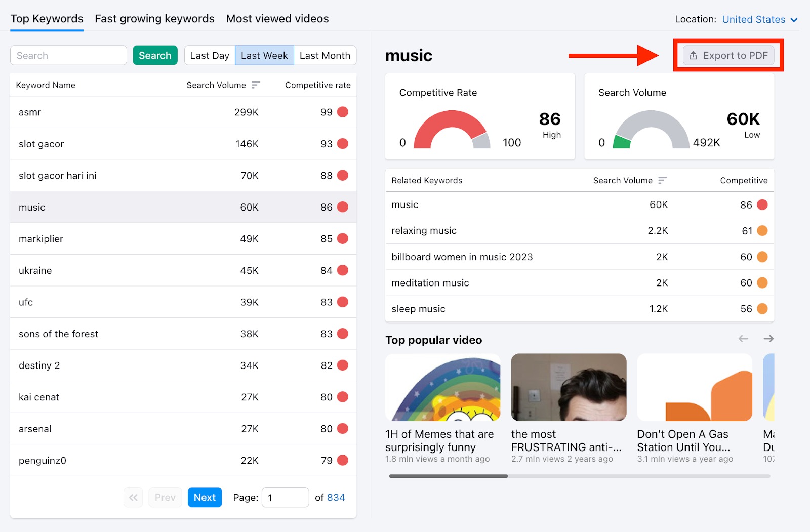Image resolution: width=810 pixels, height=532 pixels.
Task: Open the Location United States dropdown
Action: 757,19
